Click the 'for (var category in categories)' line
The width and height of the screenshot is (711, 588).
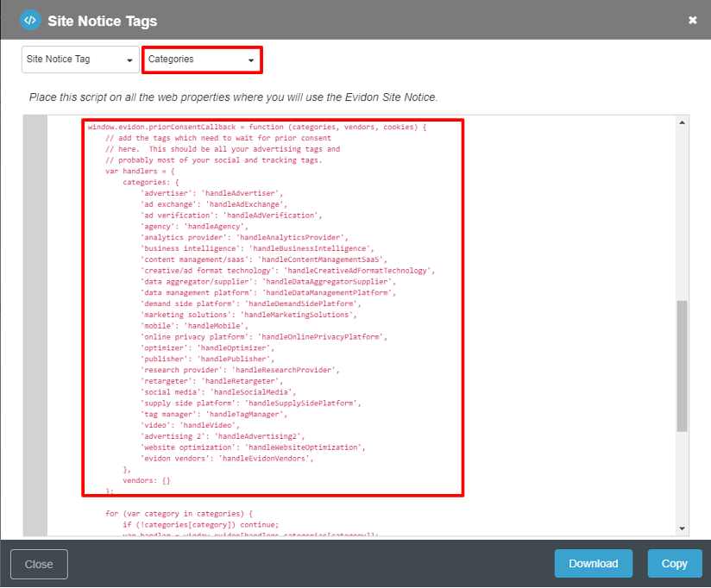coord(179,514)
